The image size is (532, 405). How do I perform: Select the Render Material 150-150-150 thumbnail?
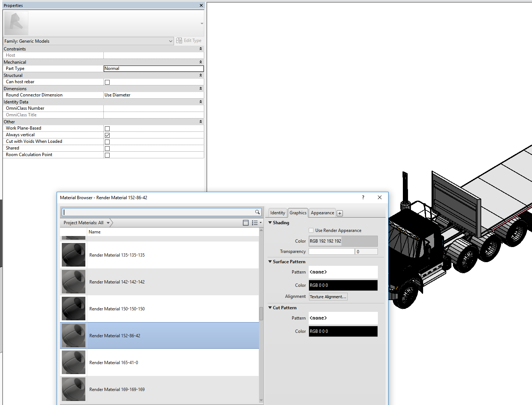click(x=74, y=309)
